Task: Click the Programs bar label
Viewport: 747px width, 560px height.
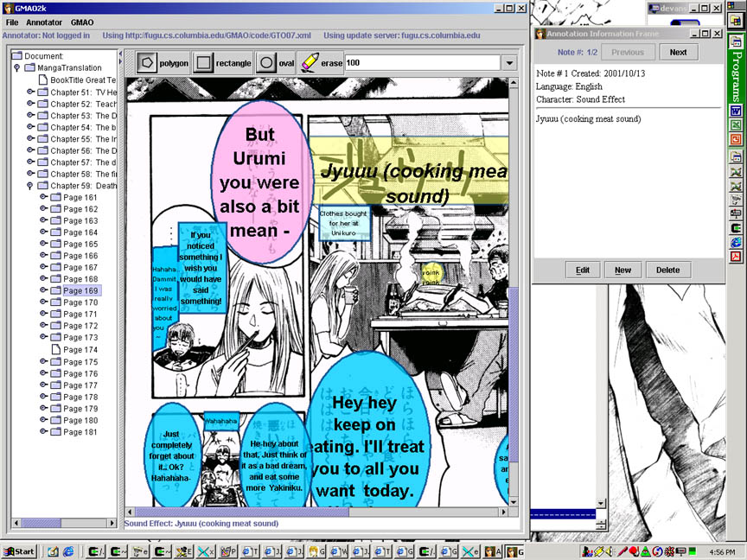Action: (736, 76)
